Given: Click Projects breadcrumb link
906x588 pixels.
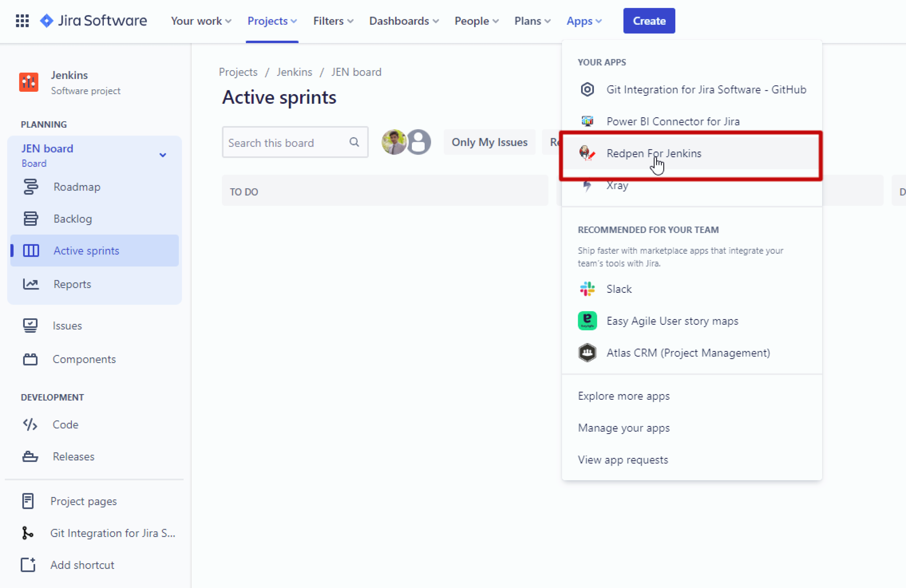Looking at the screenshot, I should pos(238,72).
